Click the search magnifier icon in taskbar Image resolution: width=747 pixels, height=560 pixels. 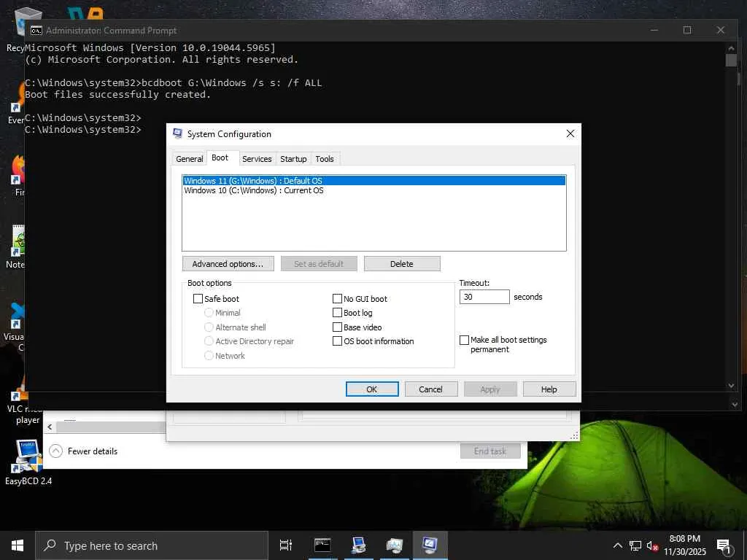tap(50, 545)
